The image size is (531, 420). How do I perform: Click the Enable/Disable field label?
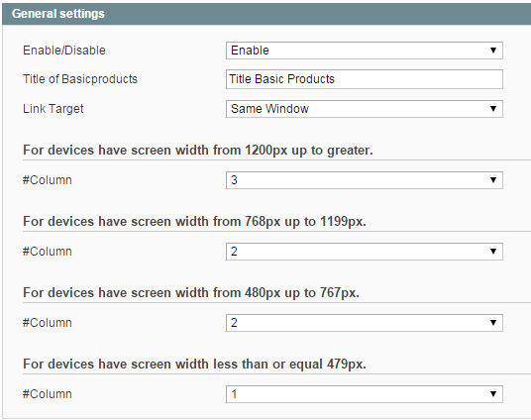(64, 51)
